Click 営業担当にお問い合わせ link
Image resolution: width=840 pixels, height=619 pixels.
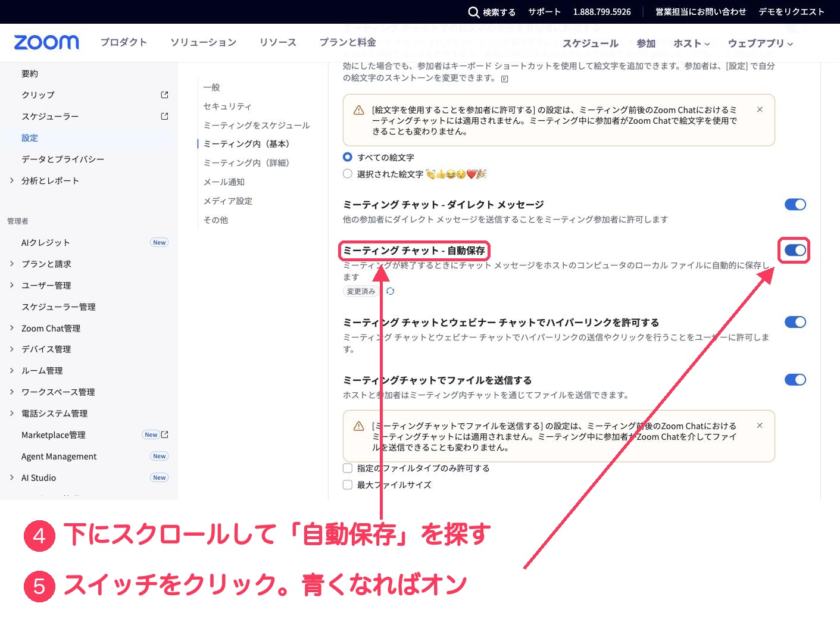coord(701,12)
